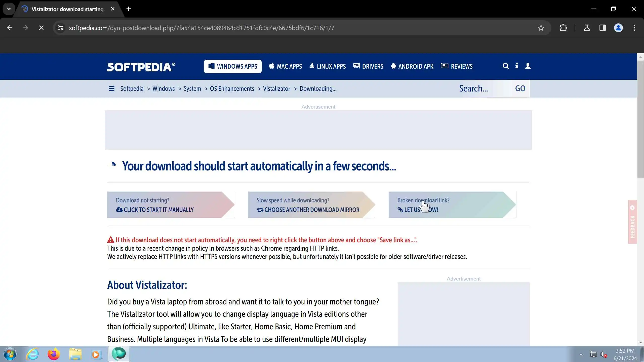Open Firefox from the taskbar

click(54, 354)
